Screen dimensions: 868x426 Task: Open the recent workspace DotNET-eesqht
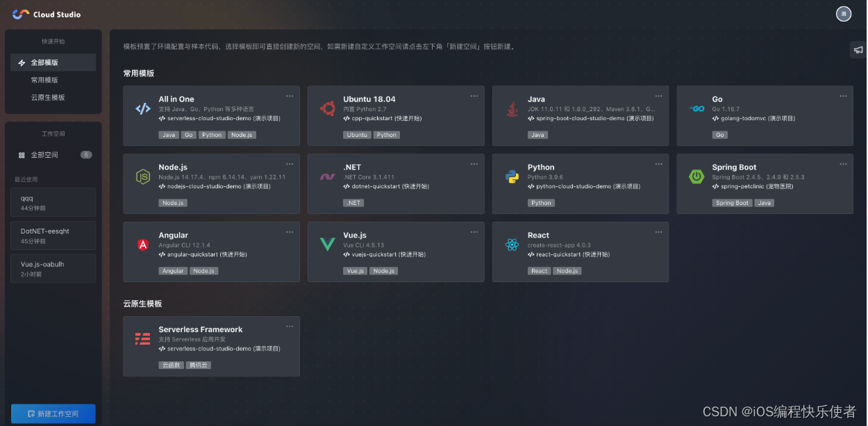pyautogui.click(x=53, y=236)
